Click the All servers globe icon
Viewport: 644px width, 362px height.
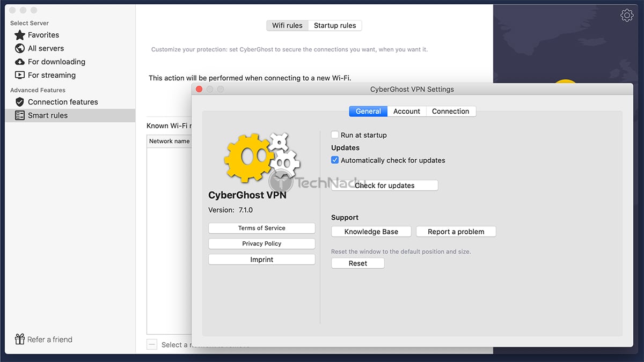click(20, 48)
